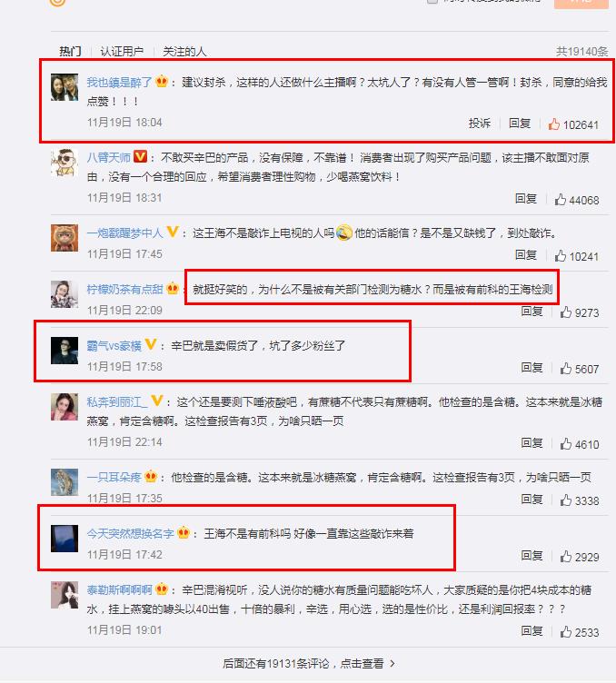Click the thumbs-up beside 2533
The height and width of the screenshot is (683, 616).
pyautogui.click(x=566, y=631)
